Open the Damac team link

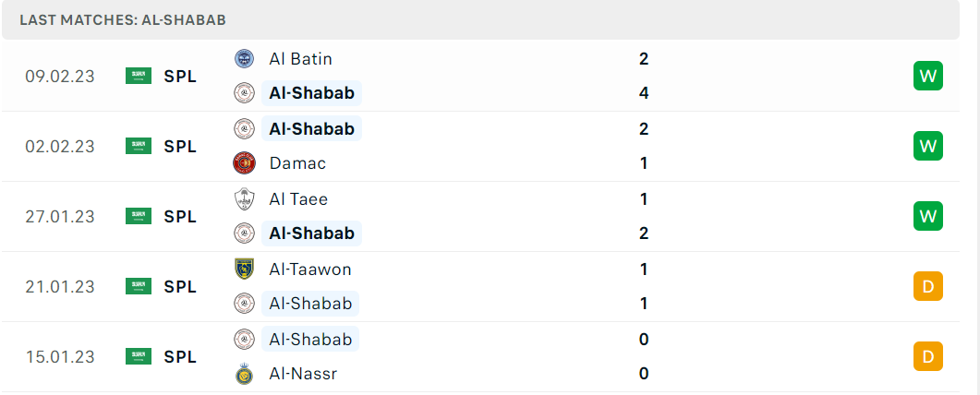pyautogui.click(x=297, y=163)
